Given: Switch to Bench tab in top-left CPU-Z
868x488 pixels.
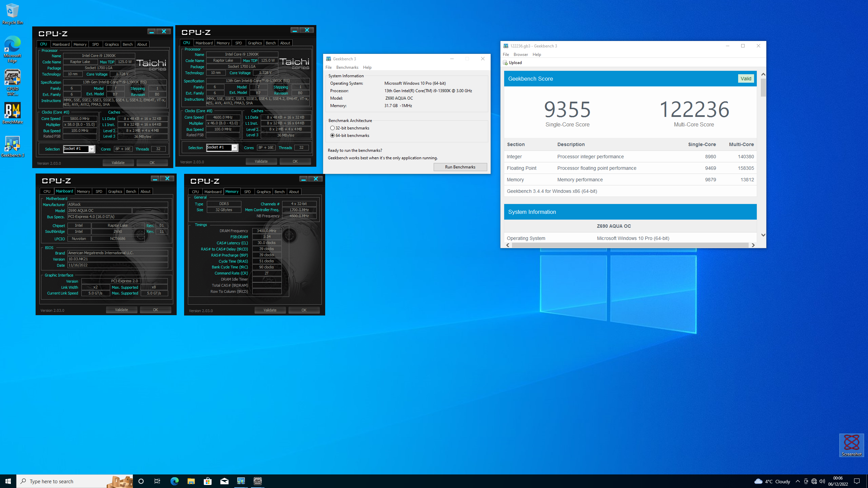Looking at the screenshot, I should [128, 44].
